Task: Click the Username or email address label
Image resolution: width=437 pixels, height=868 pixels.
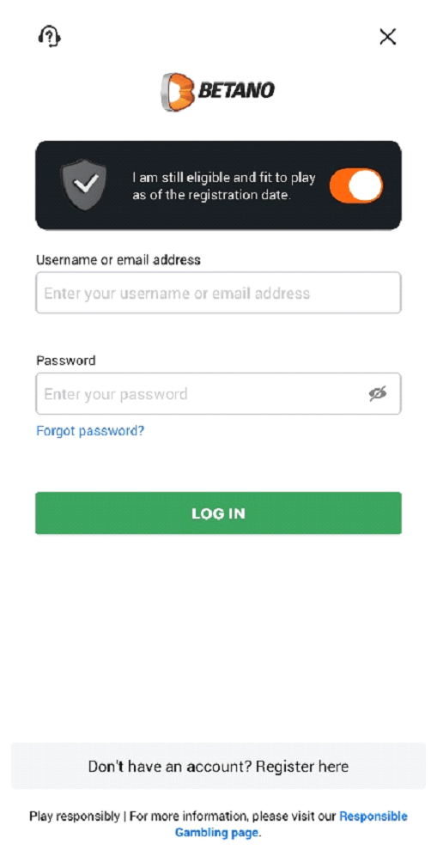Action: coord(118,259)
